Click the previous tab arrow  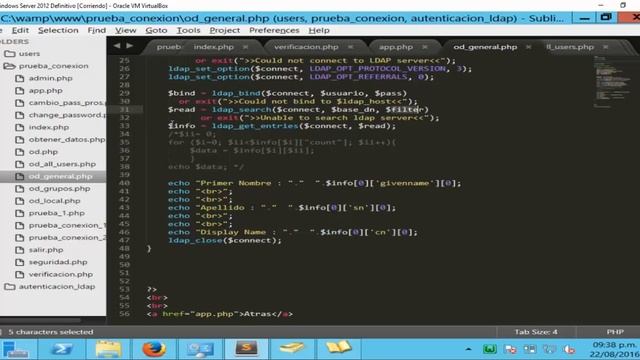pos(117,46)
